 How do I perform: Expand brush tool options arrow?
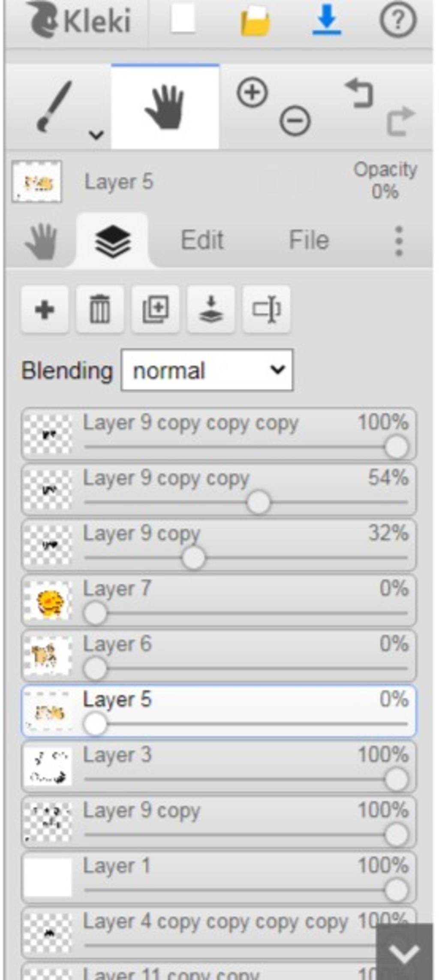(x=96, y=135)
